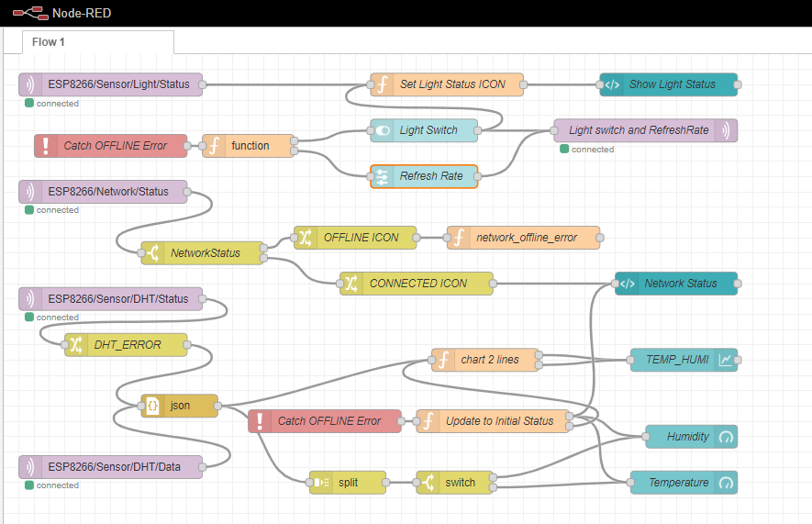The width and height of the screenshot is (812, 524).
Task: Select the ESP8266/Sensor/Light/Status node label
Action: [x=118, y=84]
